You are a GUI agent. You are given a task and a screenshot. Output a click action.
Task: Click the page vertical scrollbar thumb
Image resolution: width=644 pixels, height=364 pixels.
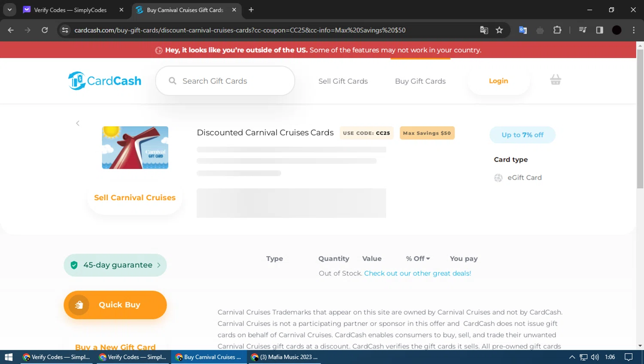(x=640, y=119)
